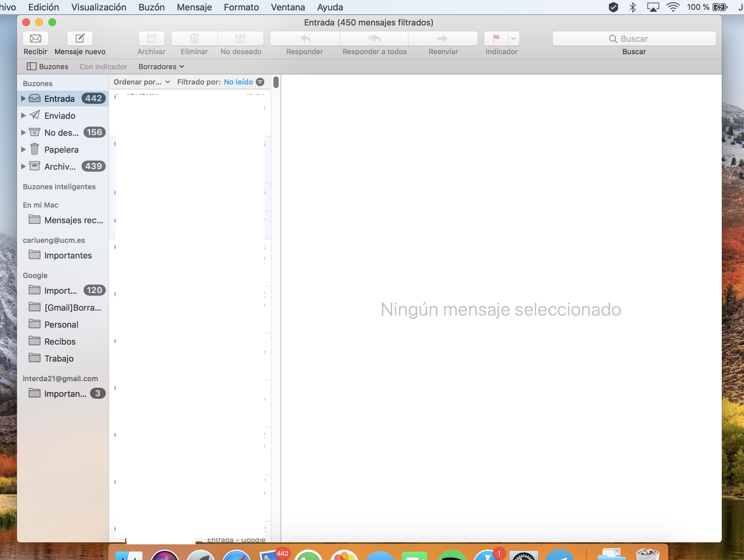Click the Reenviar forward arrow icon
This screenshot has height=560, width=744.
442,39
